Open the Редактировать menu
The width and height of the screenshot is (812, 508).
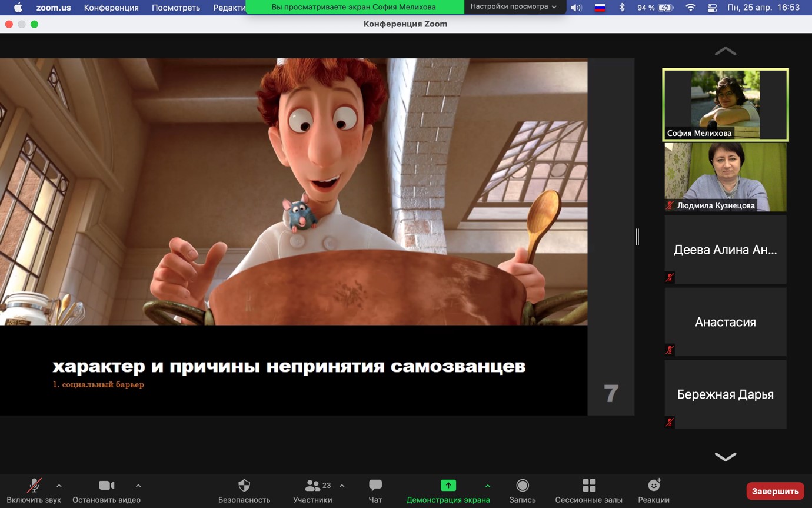tap(229, 8)
